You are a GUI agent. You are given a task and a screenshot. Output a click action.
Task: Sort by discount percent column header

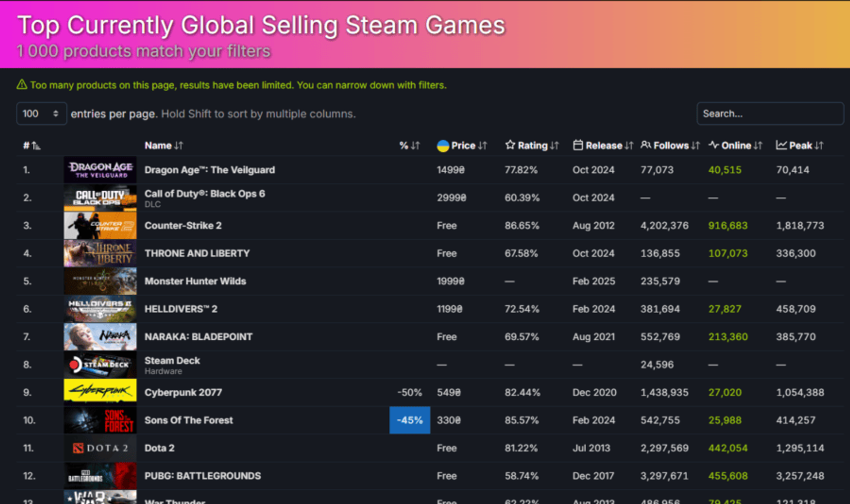tap(410, 146)
